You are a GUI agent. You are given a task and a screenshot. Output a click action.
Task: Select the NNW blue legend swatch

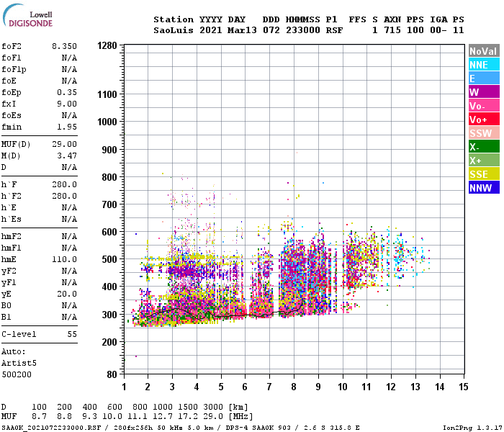484,188
